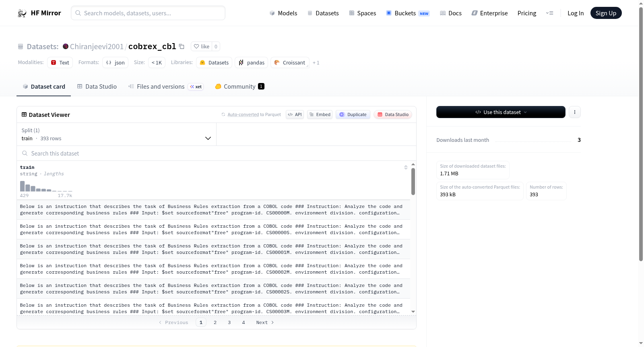This screenshot has height=347, width=644.
Task: Click the Sign Up button
Action: (x=606, y=13)
